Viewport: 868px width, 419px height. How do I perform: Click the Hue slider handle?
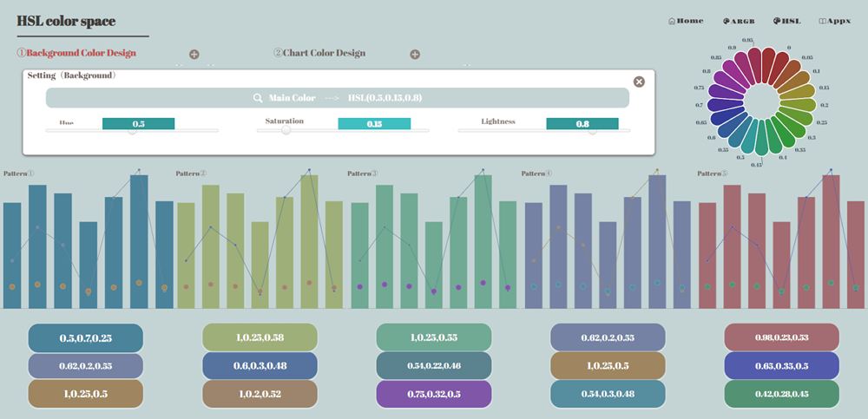(x=132, y=131)
